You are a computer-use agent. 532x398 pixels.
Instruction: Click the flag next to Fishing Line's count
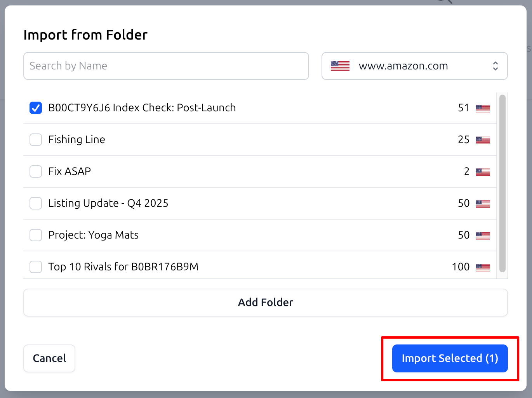[x=483, y=140]
